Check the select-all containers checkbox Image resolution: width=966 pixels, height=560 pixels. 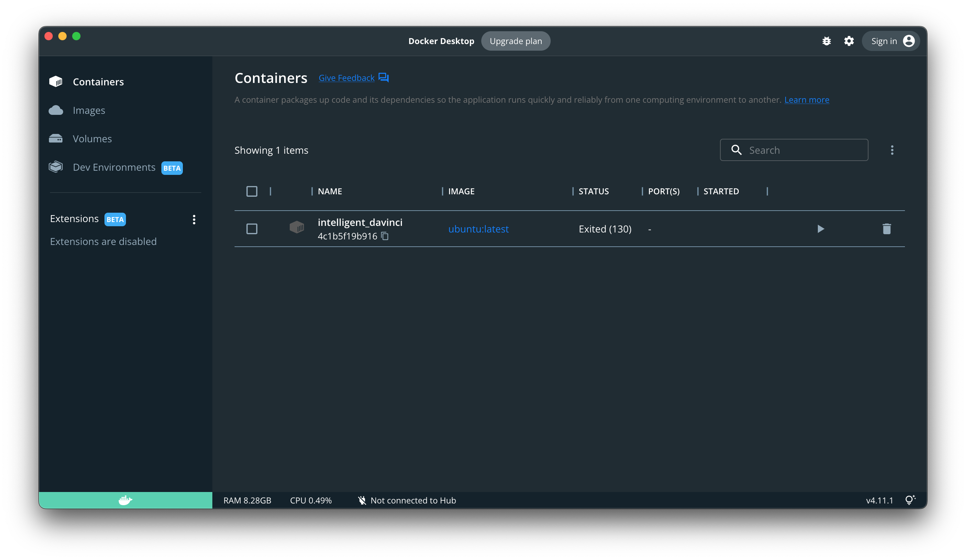252,191
